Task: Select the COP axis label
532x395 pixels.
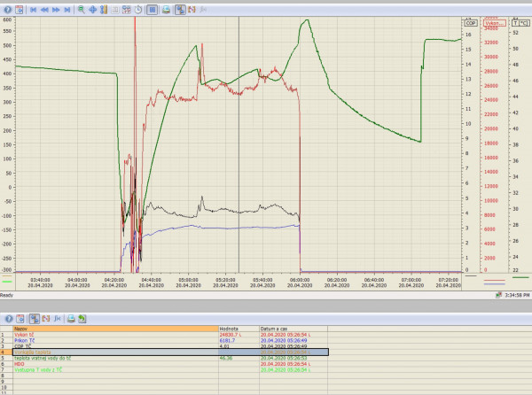Action: pos(471,23)
